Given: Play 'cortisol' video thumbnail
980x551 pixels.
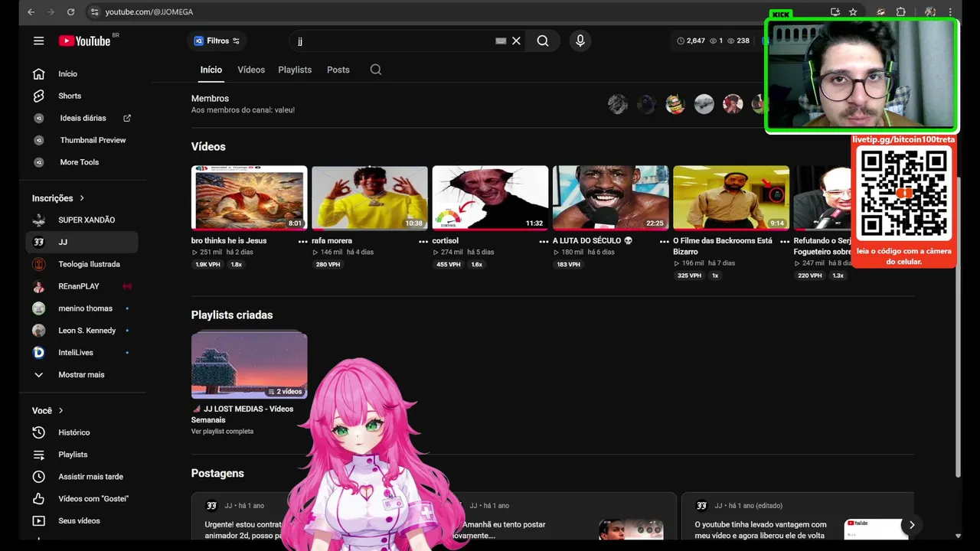Looking at the screenshot, I should pos(490,198).
